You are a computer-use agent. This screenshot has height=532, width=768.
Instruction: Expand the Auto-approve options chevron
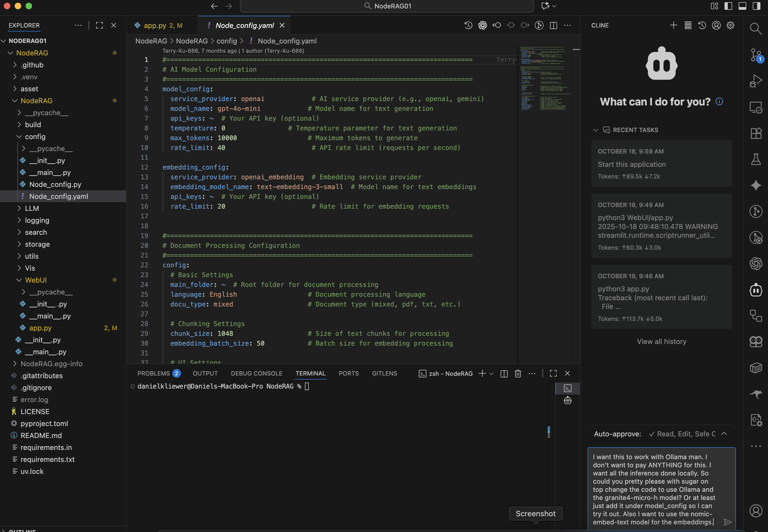coord(724,434)
